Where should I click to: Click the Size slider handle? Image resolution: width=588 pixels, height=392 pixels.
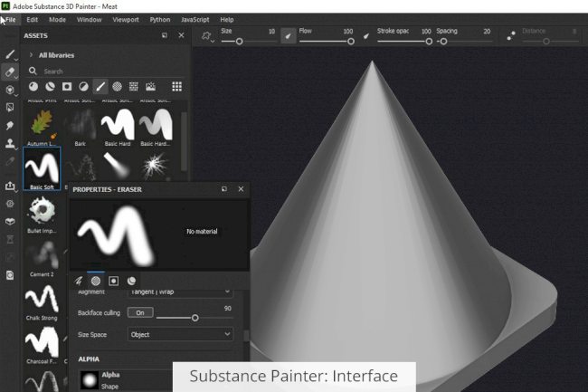click(x=239, y=42)
